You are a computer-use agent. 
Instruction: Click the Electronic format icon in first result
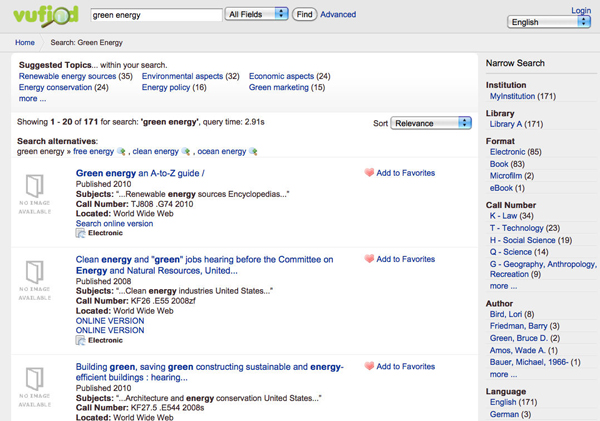(x=81, y=233)
